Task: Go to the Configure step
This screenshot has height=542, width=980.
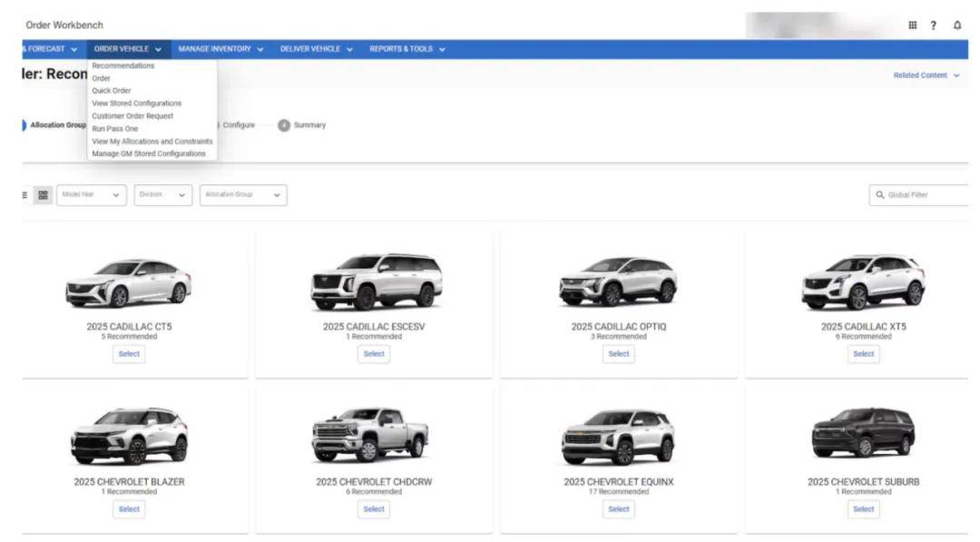Action: 239,125
